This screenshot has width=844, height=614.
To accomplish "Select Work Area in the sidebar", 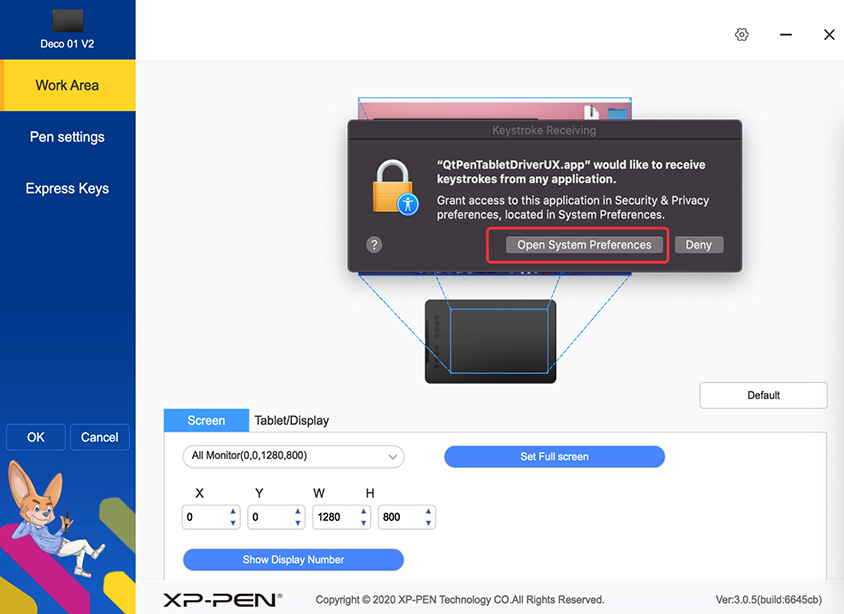I will [x=67, y=85].
